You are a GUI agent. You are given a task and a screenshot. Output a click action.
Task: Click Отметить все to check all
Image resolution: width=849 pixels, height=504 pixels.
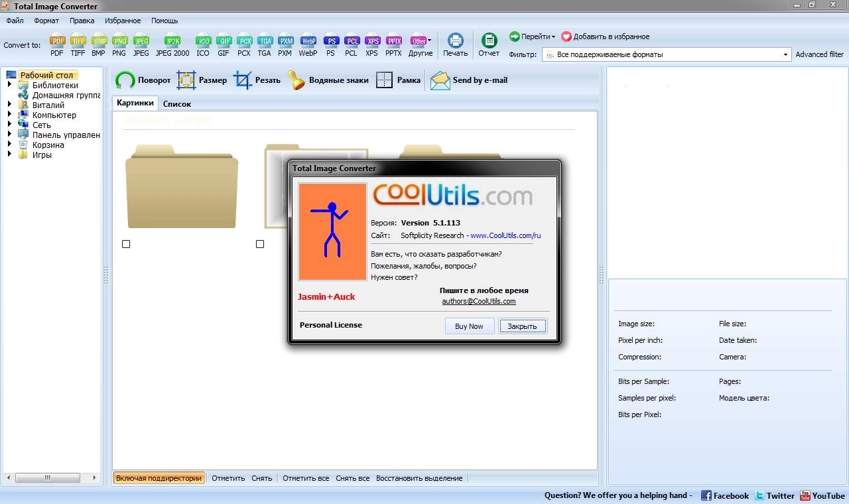point(306,478)
